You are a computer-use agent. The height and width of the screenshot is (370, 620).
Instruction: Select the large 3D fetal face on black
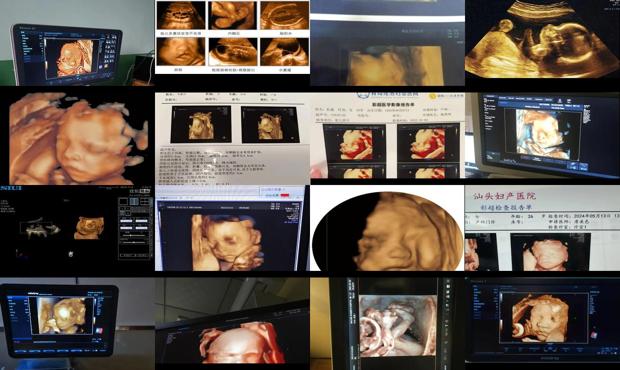click(77, 138)
